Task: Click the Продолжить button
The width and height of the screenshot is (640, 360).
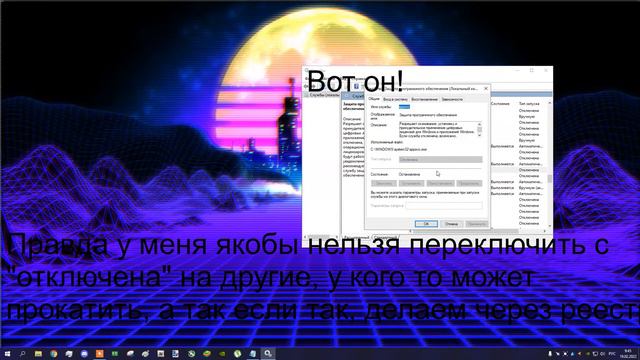Action: 469,184
